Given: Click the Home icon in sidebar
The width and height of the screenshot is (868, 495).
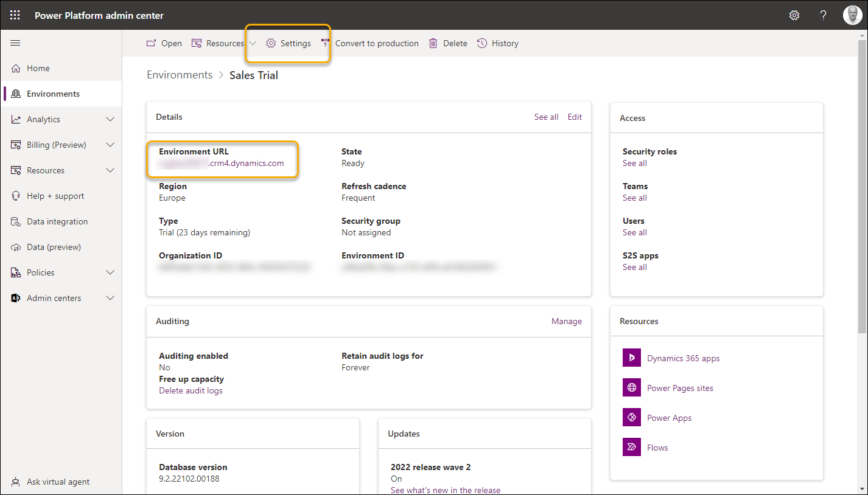Looking at the screenshot, I should (16, 68).
